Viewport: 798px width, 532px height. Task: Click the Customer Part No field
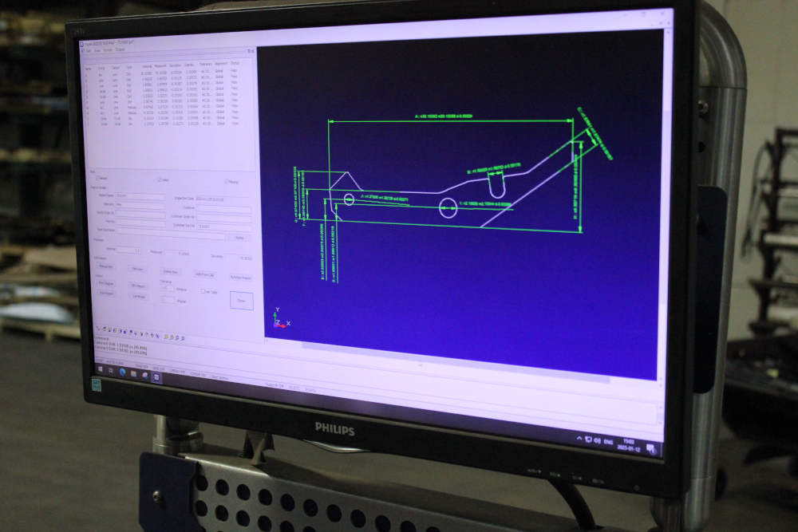point(224,227)
